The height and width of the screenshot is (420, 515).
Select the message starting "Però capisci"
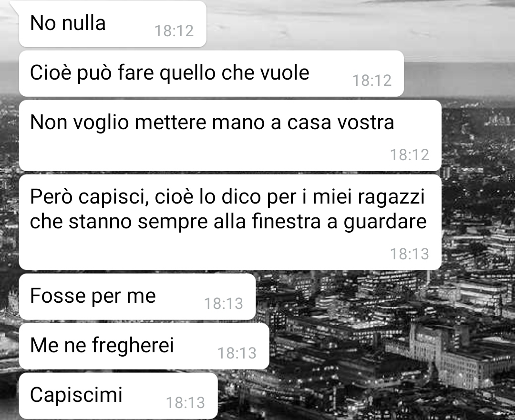click(230, 222)
